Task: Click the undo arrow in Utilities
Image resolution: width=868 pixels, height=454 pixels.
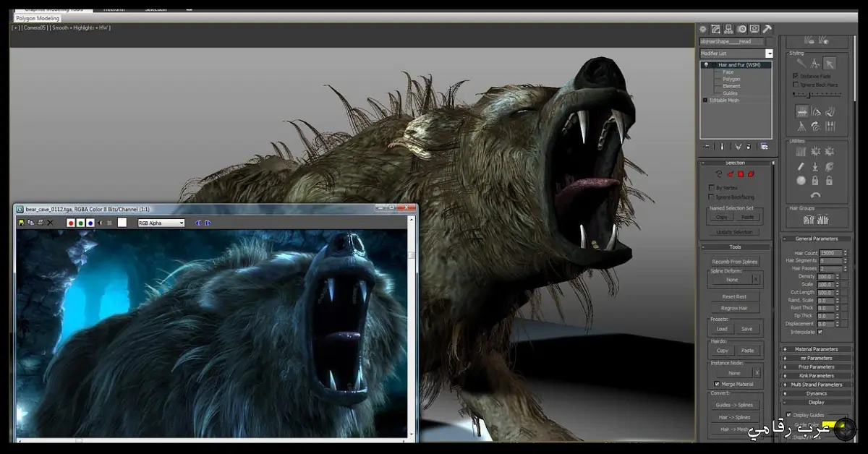Action: coord(815,195)
